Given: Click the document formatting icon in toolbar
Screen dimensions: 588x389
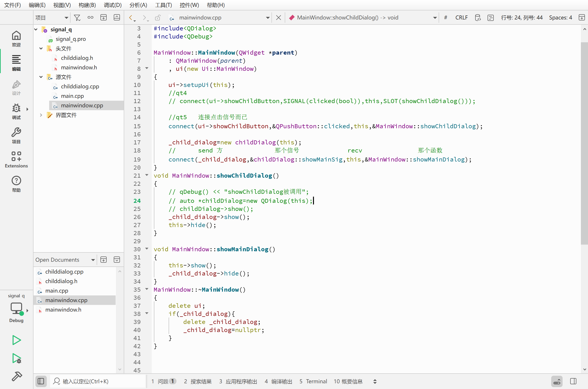Looking at the screenshot, I should 490,18.
